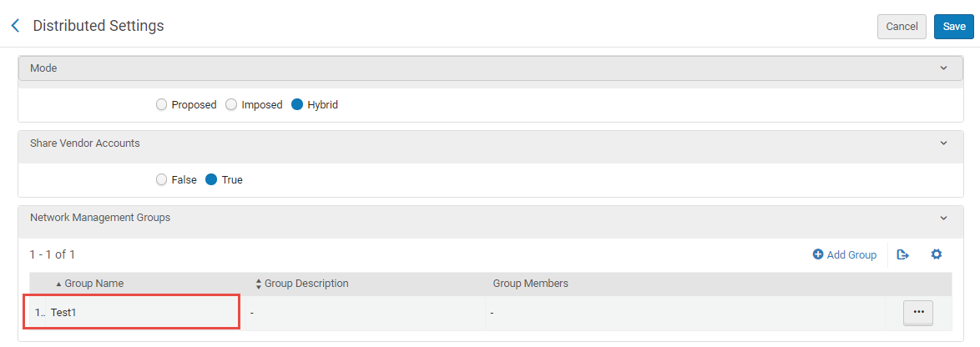This screenshot has width=980, height=347.
Task: Click the Group Name column header
Action: point(93,284)
